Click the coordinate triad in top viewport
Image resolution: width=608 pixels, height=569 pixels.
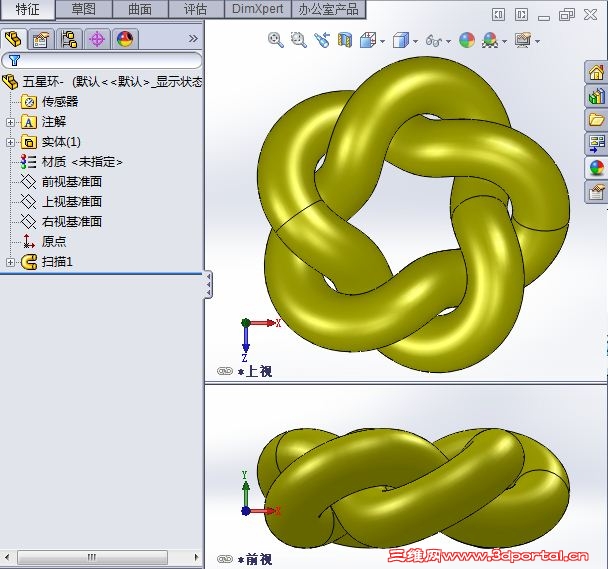[260, 341]
